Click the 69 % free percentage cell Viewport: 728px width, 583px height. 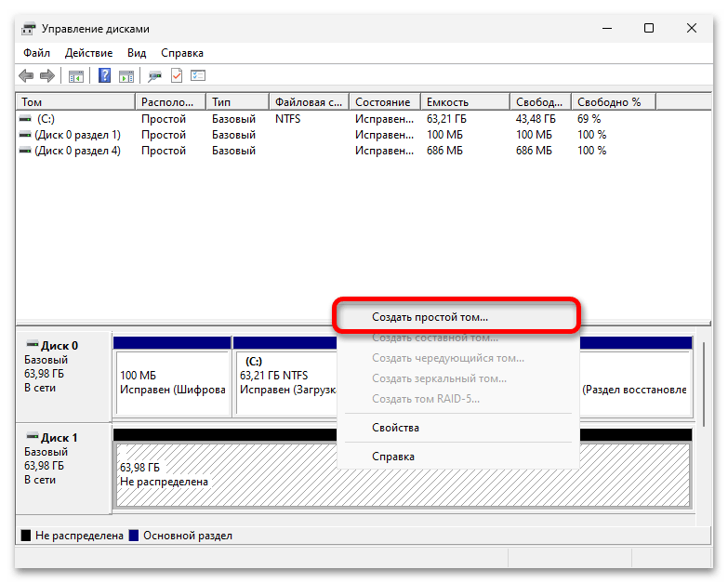pos(589,119)
